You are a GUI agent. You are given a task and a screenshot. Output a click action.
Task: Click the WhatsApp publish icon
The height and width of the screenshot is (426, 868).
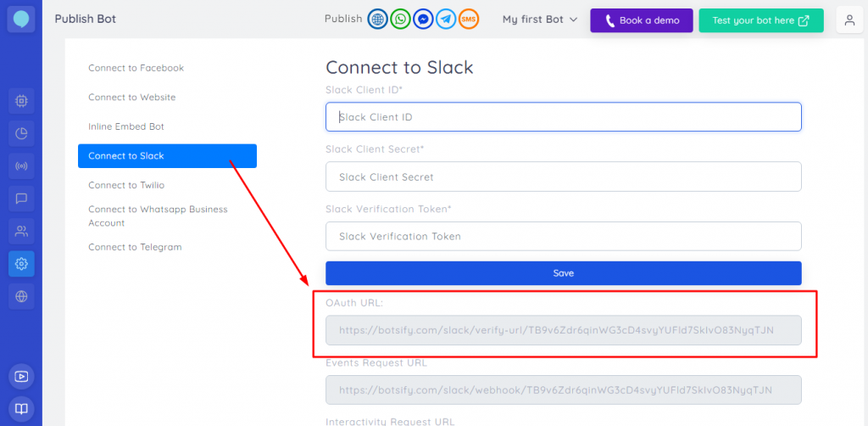coord(400,20)
